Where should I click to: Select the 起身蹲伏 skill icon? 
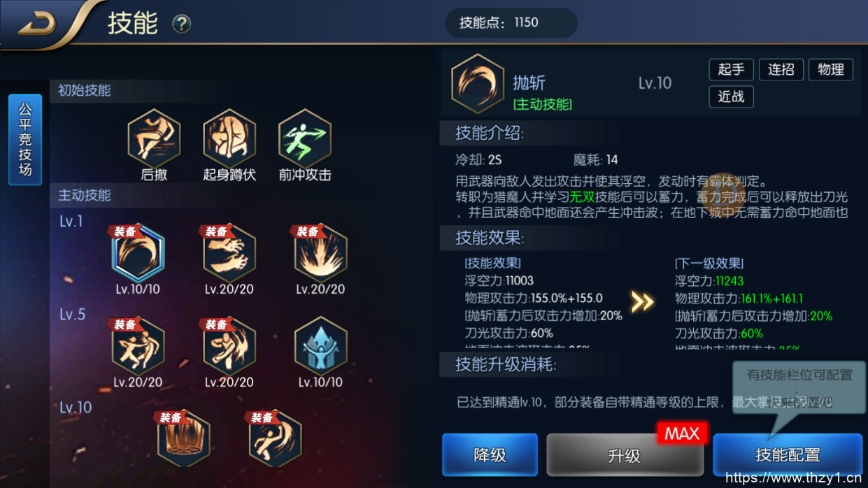coord(229,138)
